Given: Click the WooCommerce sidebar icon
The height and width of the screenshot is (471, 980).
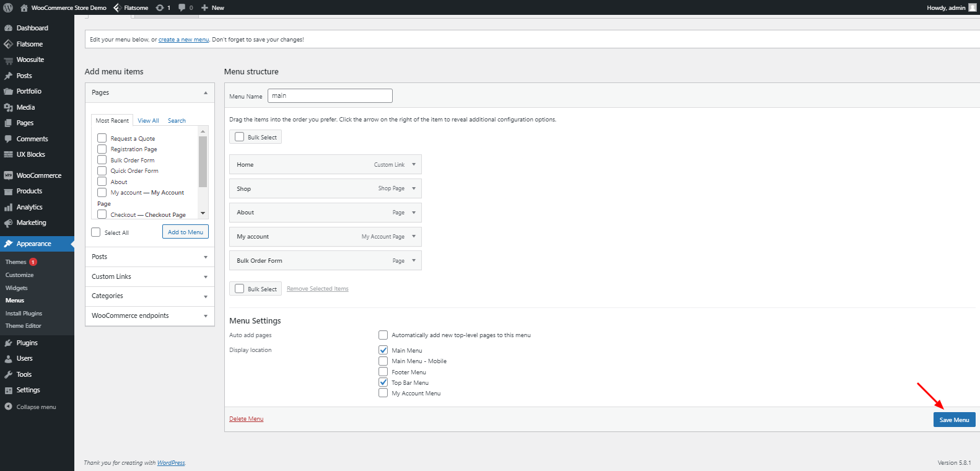Looking at the screenshot, I should pos(8,175).
